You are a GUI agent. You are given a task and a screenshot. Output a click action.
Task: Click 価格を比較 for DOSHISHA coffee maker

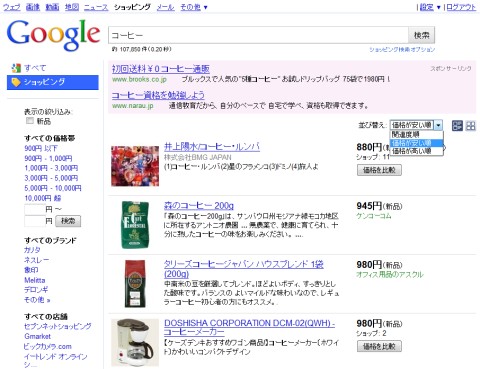click(x=379, y=346)
